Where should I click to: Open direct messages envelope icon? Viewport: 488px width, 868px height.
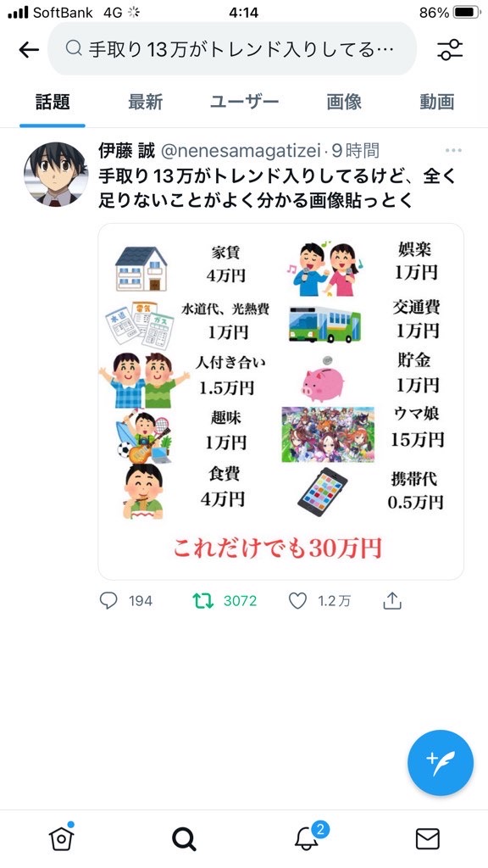point(427,838)
